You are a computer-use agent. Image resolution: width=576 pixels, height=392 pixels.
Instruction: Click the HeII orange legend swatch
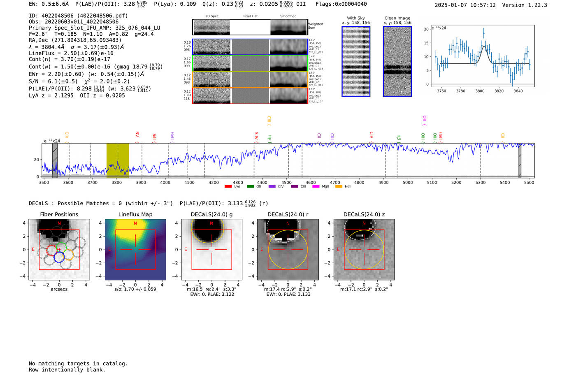click(339, 186)
